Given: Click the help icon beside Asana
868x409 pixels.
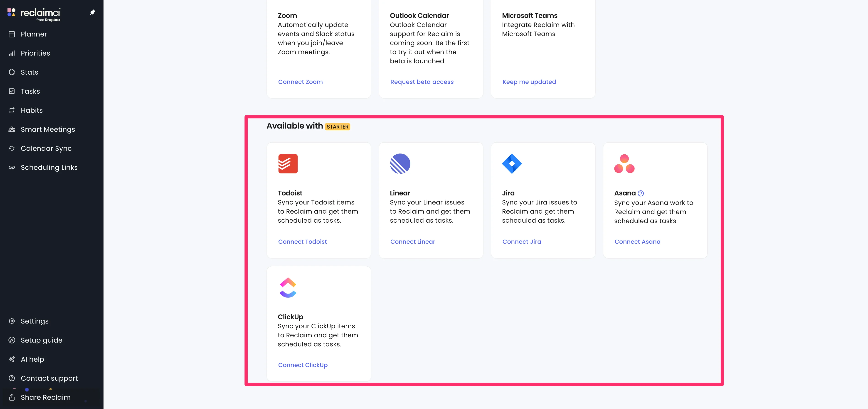Looking at the screenshot, I should coord(641,194).
